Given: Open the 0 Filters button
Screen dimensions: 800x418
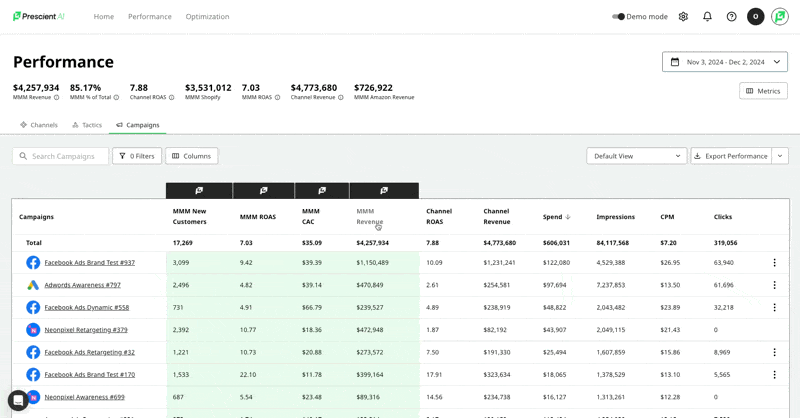Looking at the screenshot, I should pos(137,156).
